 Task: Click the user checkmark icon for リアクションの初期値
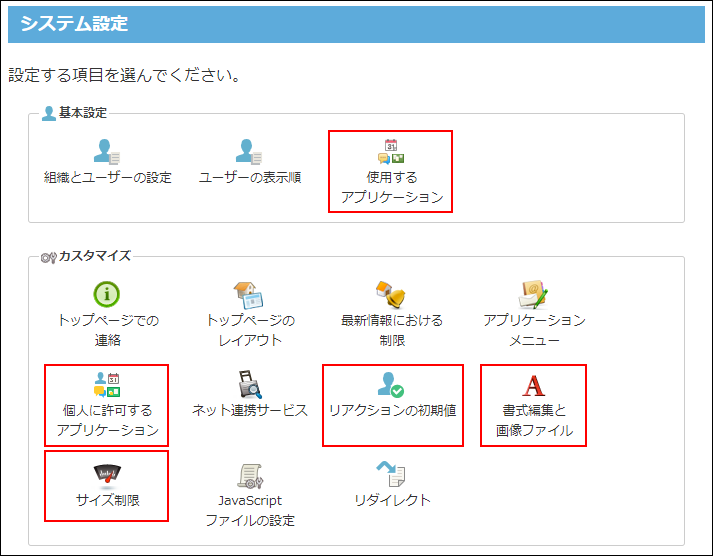coord(391,385)
